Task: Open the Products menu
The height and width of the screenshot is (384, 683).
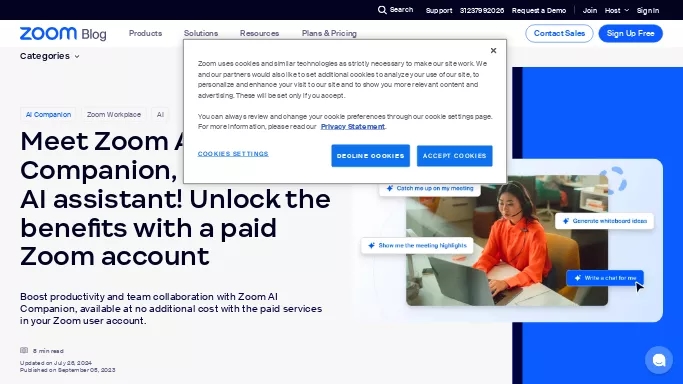Action: point(145,34)
